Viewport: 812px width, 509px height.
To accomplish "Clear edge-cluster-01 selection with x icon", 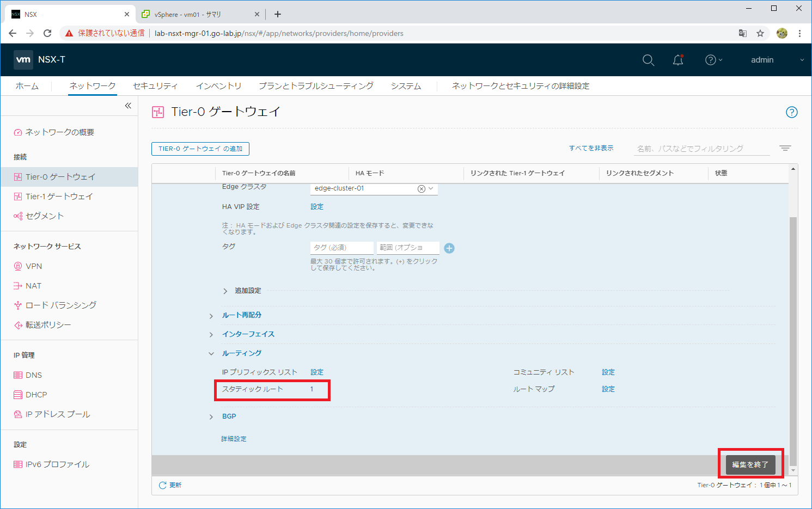I will tap(421, 189).
